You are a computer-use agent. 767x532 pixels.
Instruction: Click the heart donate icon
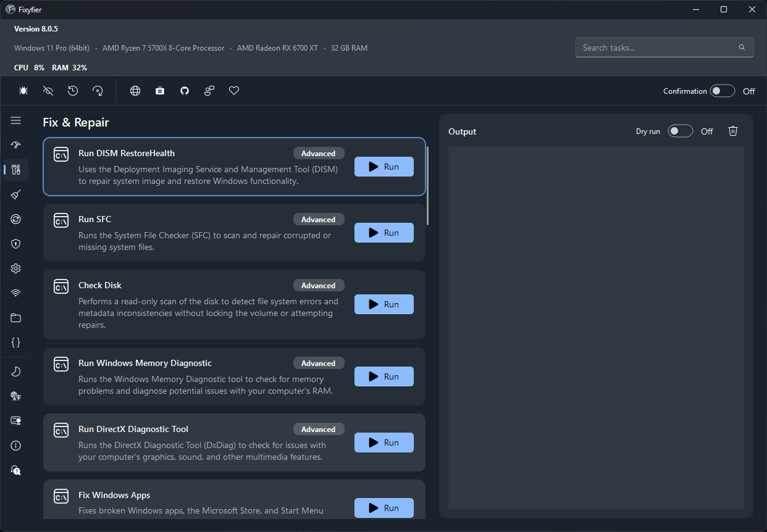(234, 91)
